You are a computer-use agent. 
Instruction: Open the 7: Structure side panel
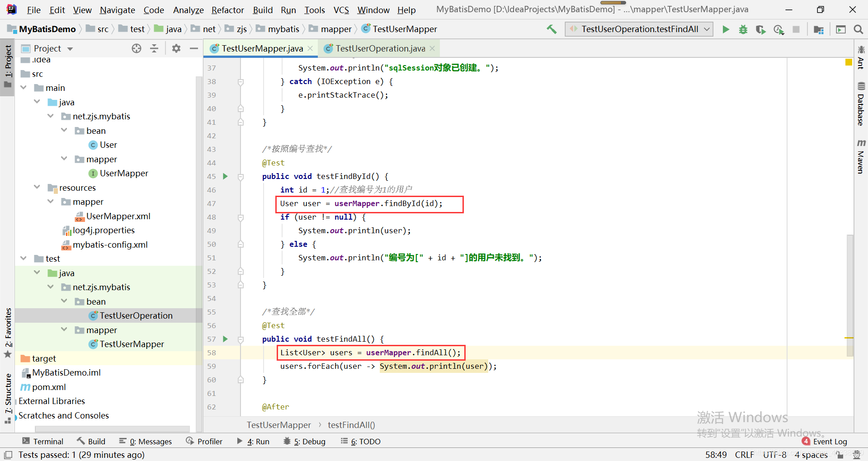(x=8, y=398)
